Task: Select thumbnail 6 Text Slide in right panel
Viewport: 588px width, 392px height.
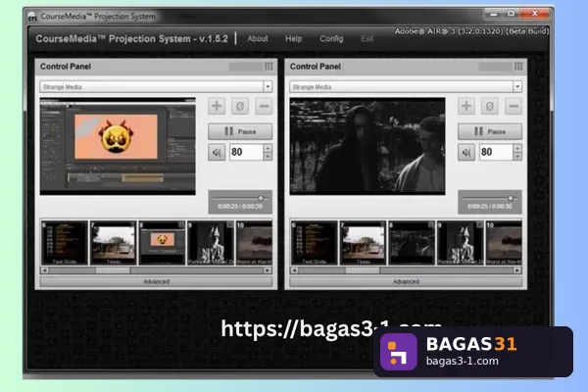Action: [x=315, y=243]
